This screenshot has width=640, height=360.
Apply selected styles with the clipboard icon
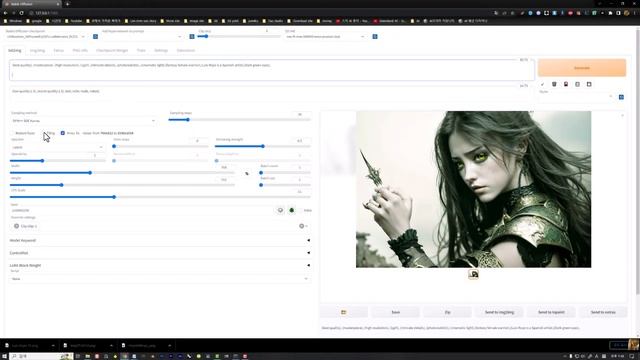click(577, 84)
